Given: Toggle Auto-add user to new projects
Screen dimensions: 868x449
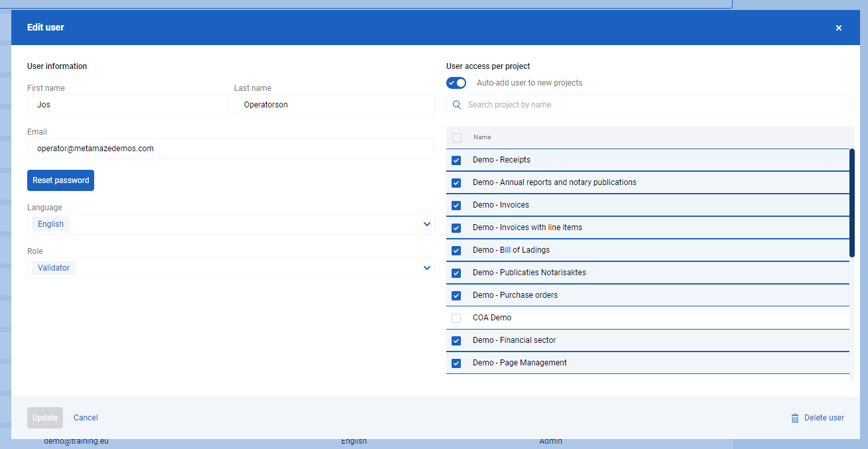Looking at the screenshot, I should pyautogui.click(x=456, y=83).
